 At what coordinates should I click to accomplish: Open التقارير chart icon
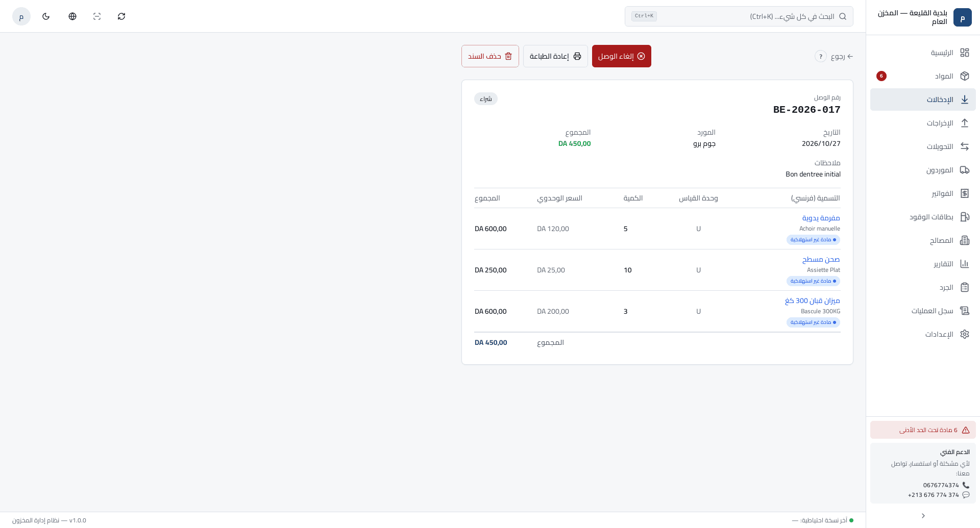(x=964, y=264)
